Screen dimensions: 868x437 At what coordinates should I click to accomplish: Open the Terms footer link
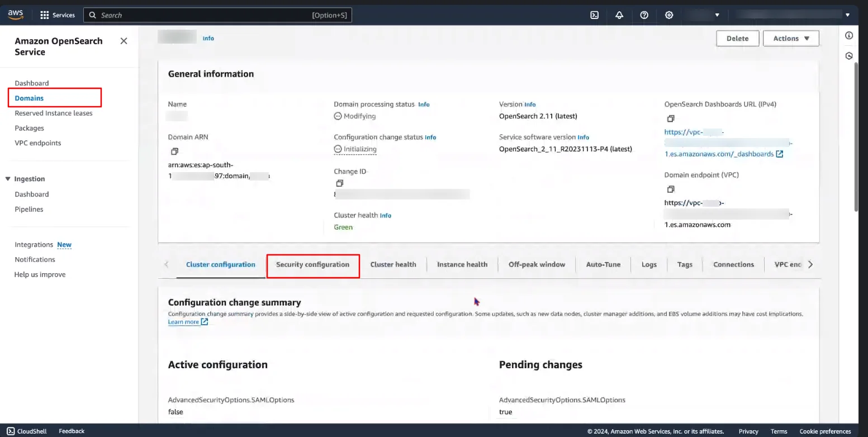tap(779, 431)
